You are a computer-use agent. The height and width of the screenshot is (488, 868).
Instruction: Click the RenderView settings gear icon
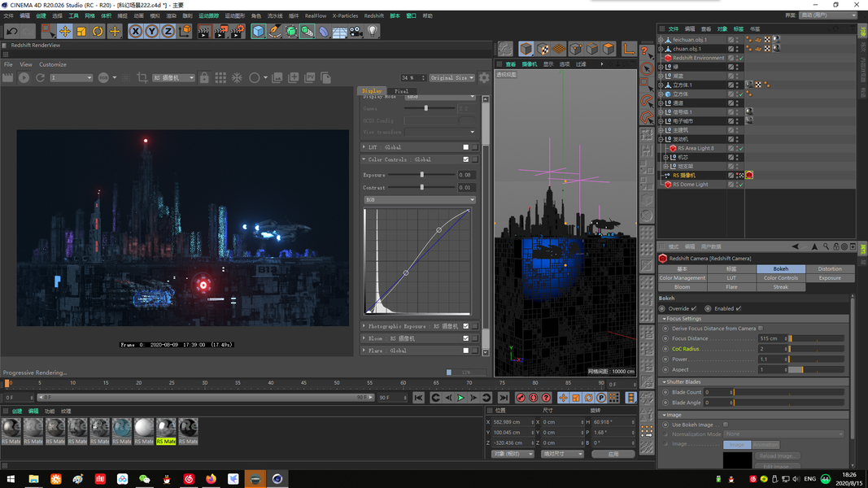tap(484, 78)
